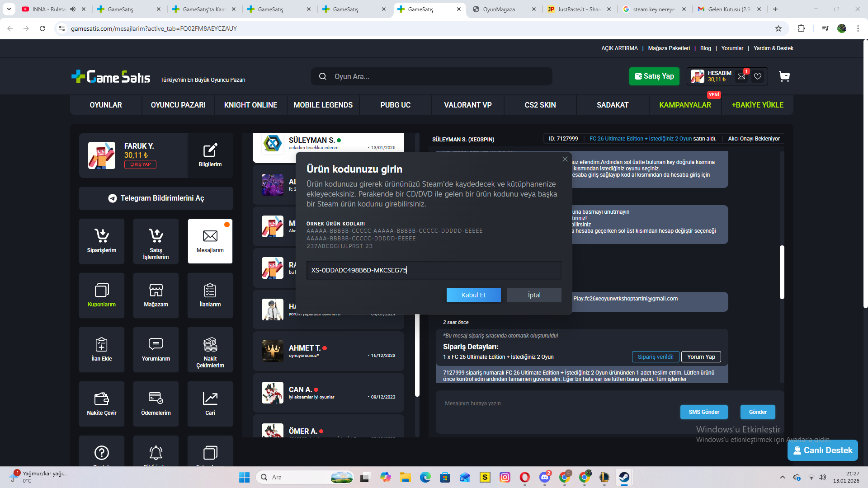868x488 pixels.
Task: Open the AHMET T. conversation
Action: click(x=328, y=351)
